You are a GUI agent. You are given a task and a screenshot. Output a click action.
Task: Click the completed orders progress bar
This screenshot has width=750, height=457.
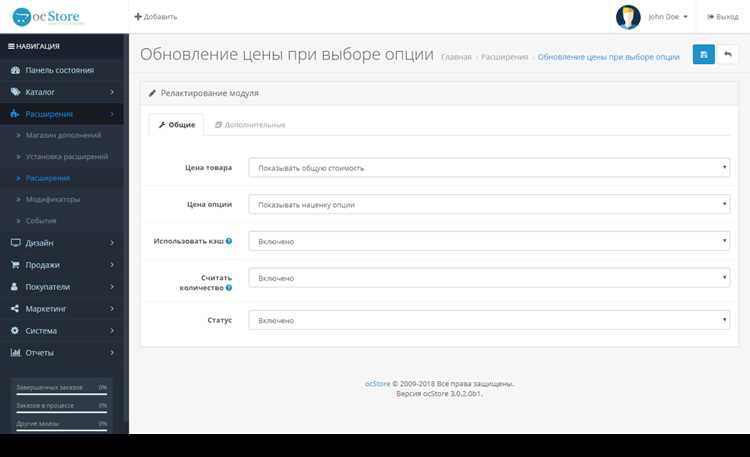point(62,394)
